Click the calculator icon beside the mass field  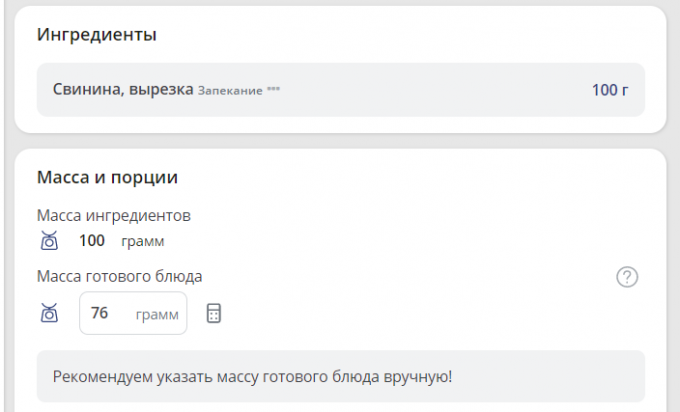click(x=213, y=313)
